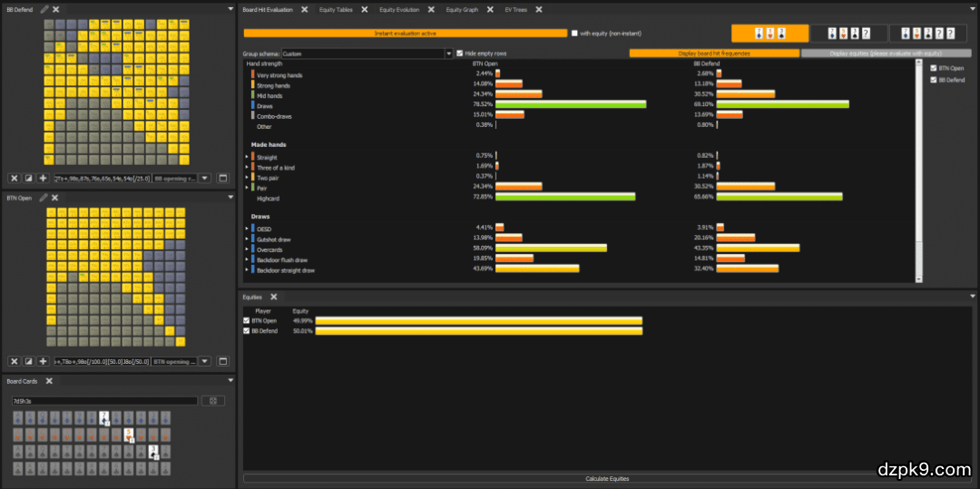Click the invert icon under BB Defend grid
The height and width of the screenshot is (489, 980).
pos(29,179)
